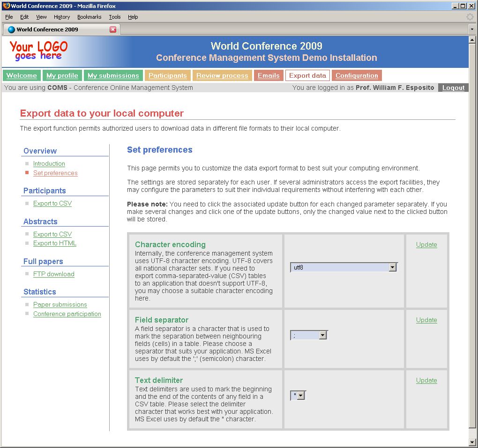Switch to My profile tab
The width and height of the screenshot is (478, 448).
62,75
